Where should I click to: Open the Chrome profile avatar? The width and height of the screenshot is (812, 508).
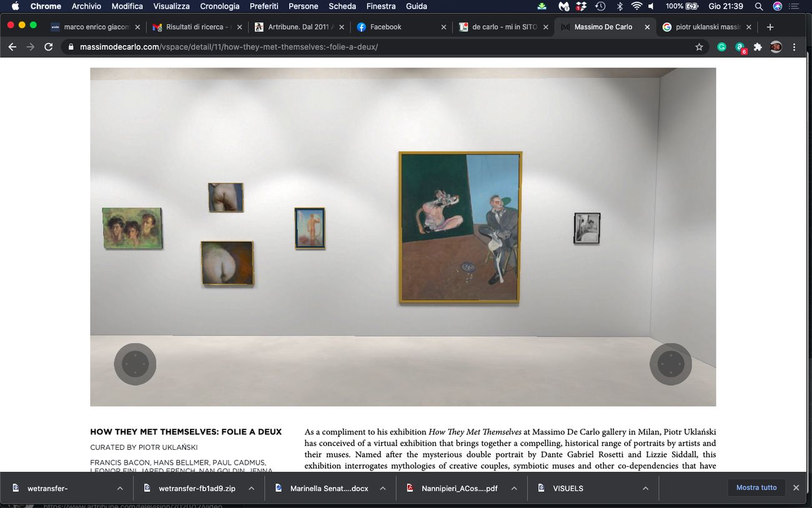coord(776,47)
